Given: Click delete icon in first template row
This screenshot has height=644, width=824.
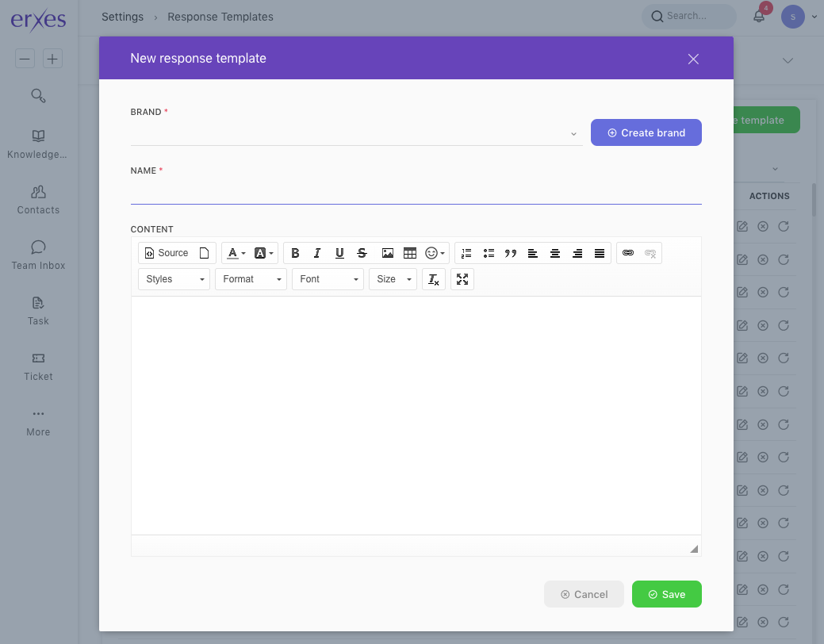Looking at the screenshot, I should point(763,227).
